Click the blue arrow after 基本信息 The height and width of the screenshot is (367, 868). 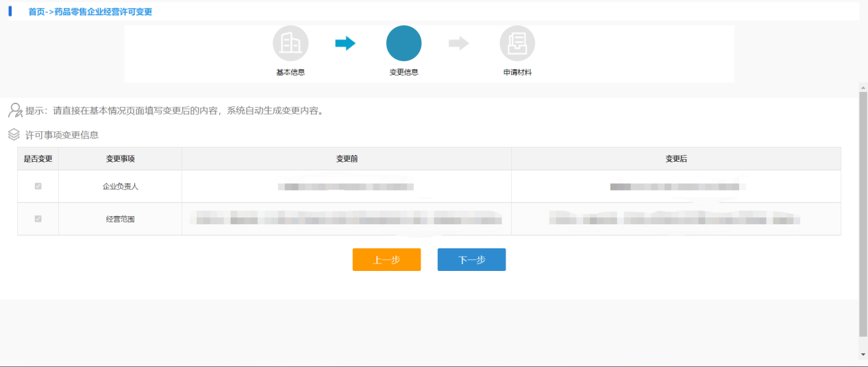345,44
